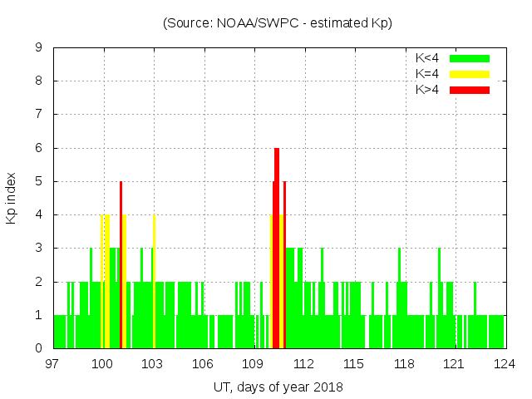Select the K=4 legend label text
The width and height of the screenshot is (532, 399).
pos(427,74)
